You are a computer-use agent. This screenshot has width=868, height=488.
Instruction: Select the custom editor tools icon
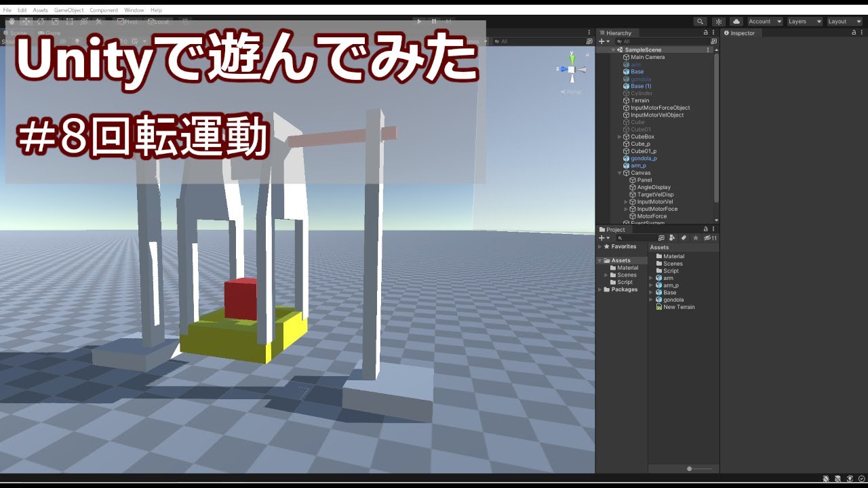pyautogui.click(x=98, y=22)
